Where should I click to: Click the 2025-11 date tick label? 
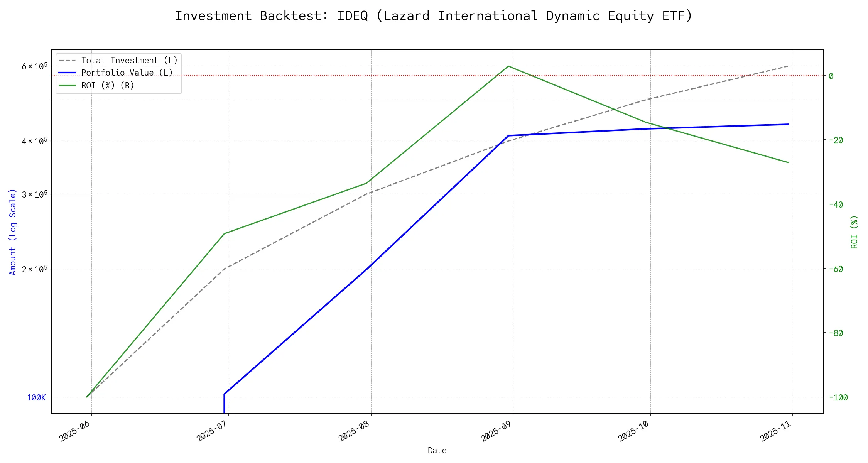(776, 431)
